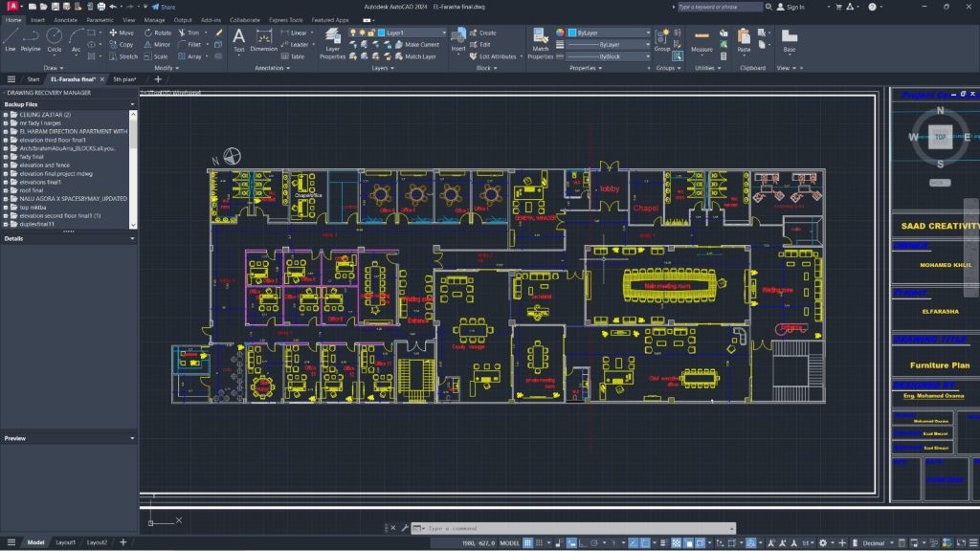Toggle ortho mode in status bar
Viewport: 980px width, 551px height.
coord(583,543)
